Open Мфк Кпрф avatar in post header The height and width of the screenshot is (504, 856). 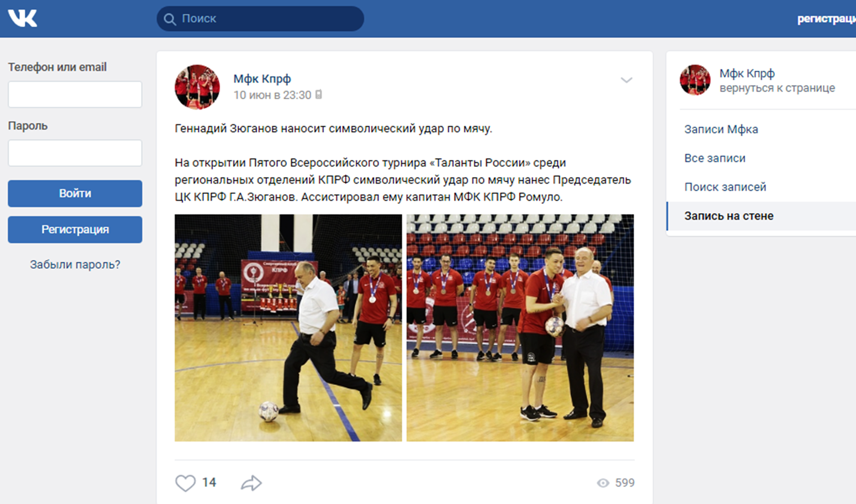pos(197,87)
